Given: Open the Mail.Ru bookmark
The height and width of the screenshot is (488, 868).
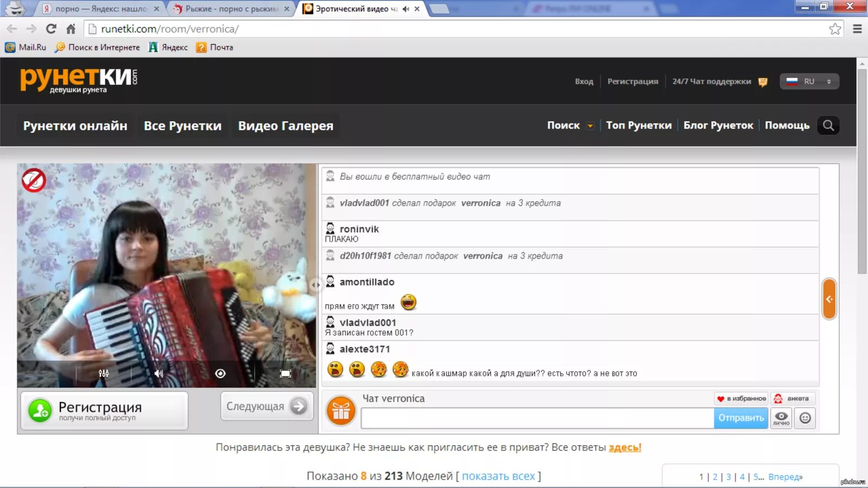Looking at the screenshot, I should (26, 47).
